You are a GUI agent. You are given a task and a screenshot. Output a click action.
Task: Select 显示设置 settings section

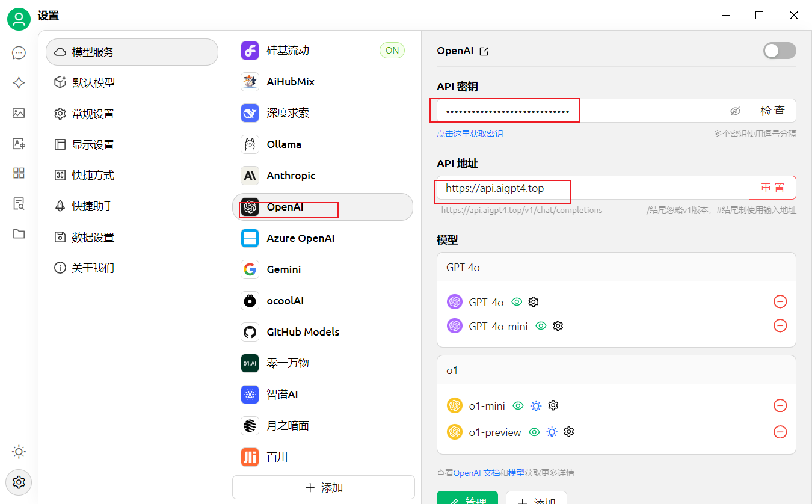coord(132,144)
